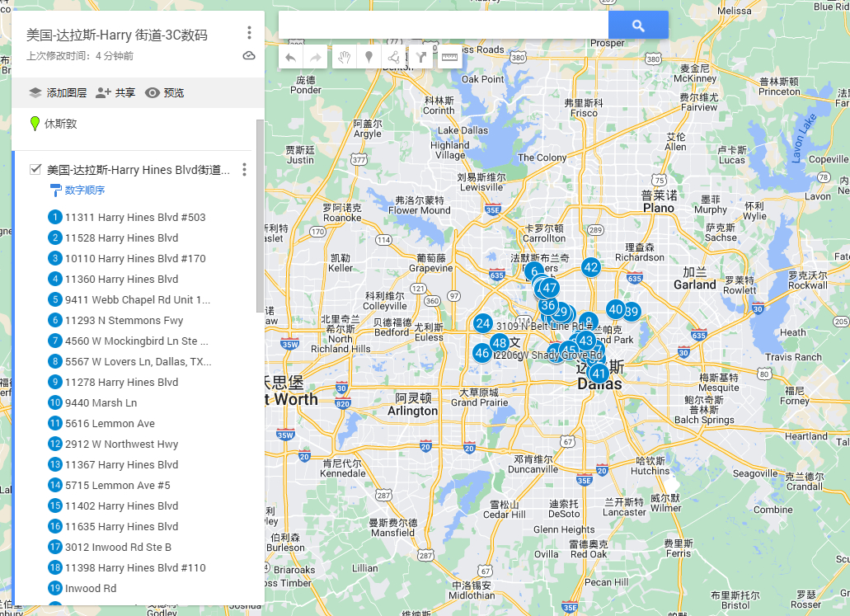The image size is (850, 616).
Task: Click the 共享 share button
Action: [x=115, y=93]
